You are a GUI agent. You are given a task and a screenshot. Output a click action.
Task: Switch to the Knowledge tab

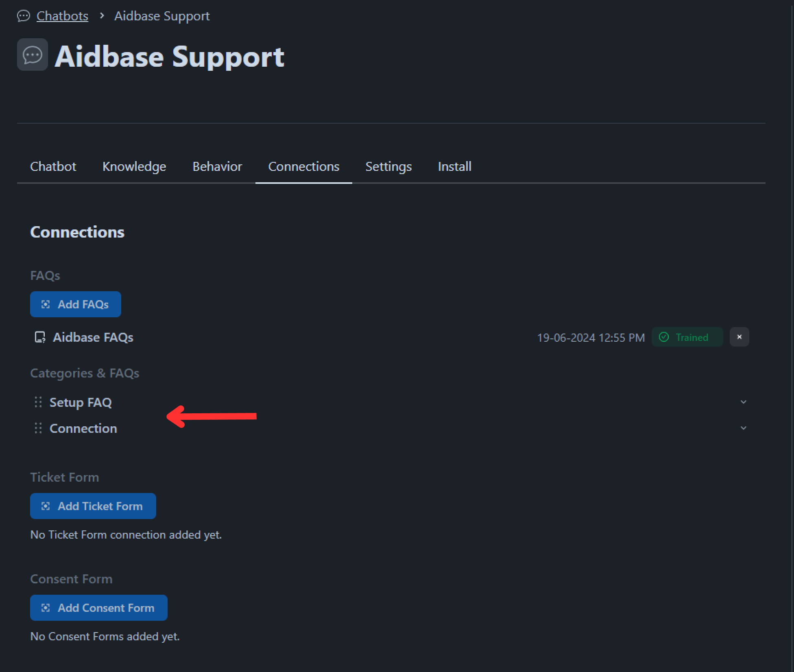pyautogui.click(x=134, y=166)
